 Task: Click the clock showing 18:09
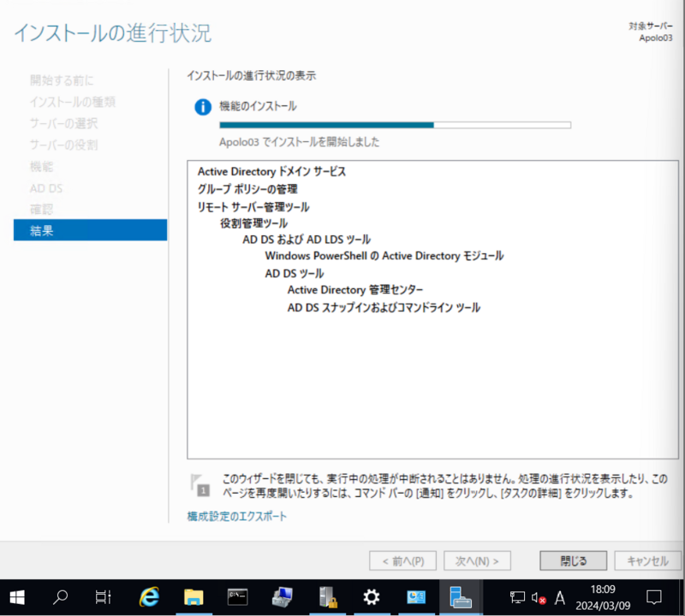603,589
